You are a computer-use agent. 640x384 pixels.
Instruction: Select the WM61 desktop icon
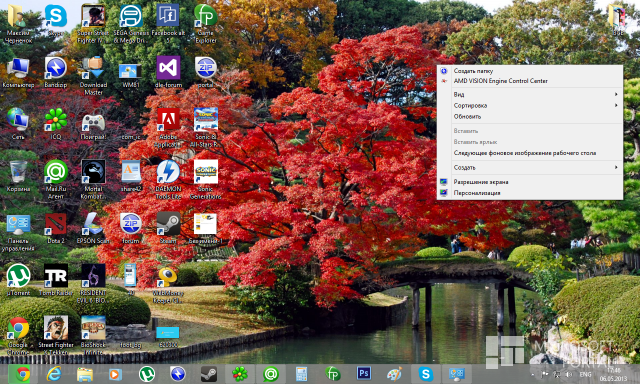131,75
